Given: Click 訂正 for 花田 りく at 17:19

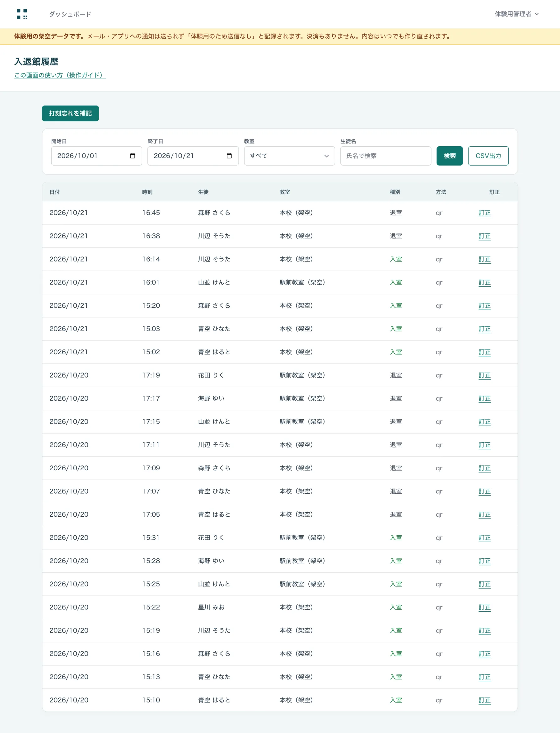Looking at the screenshot, I should (485, 375).
